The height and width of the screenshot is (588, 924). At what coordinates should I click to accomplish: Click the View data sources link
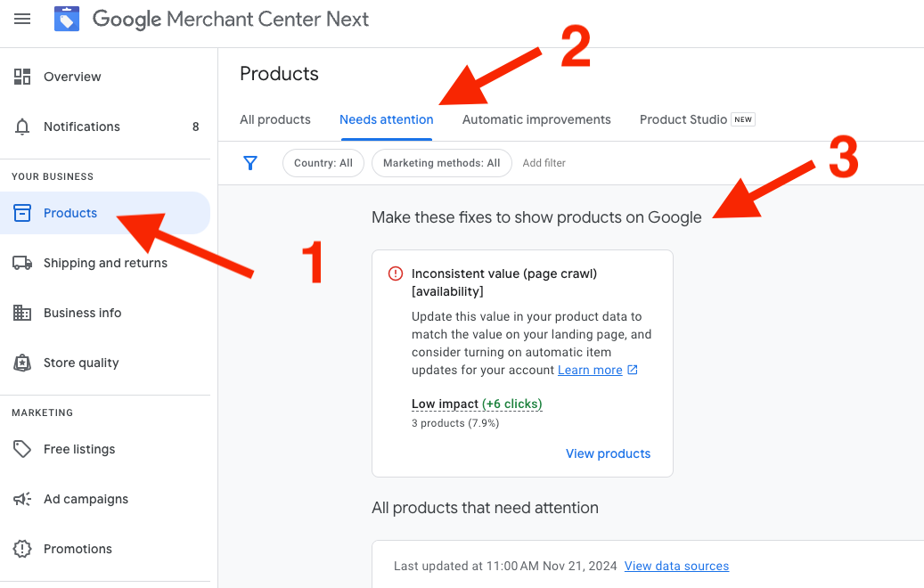coord(676,566)
